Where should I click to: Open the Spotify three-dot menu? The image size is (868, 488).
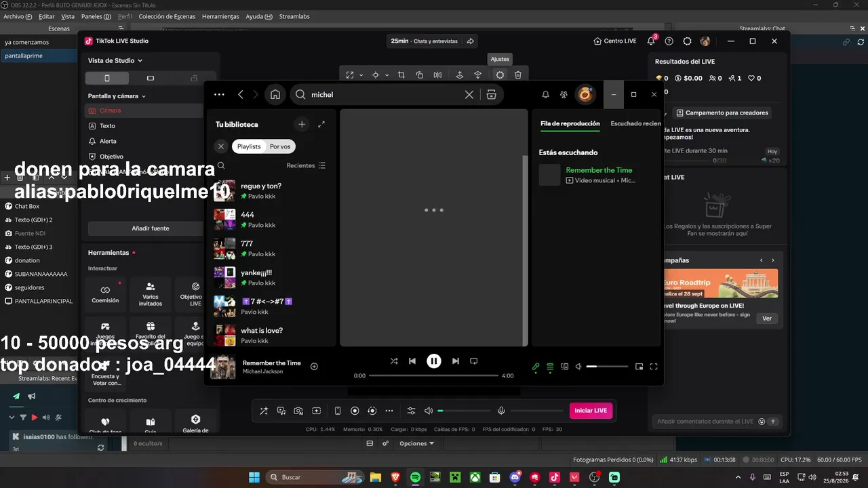click(x=219, y=95)
